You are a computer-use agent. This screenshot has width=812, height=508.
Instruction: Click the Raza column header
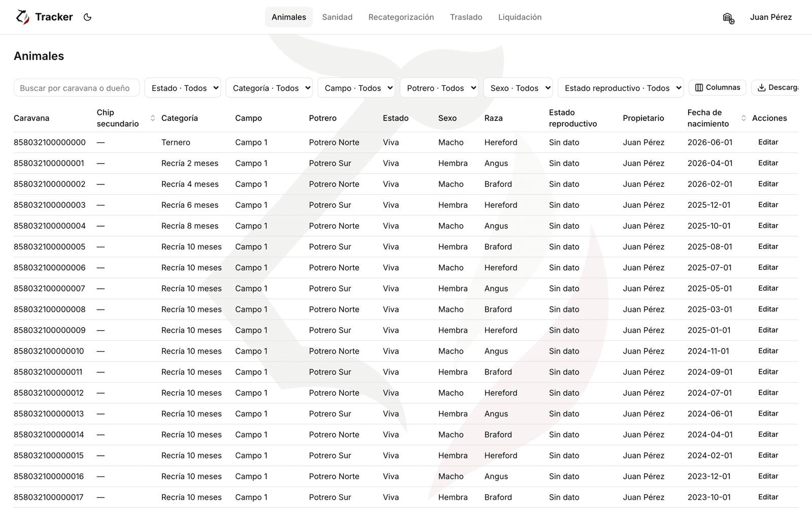click(x=493, y=118)
